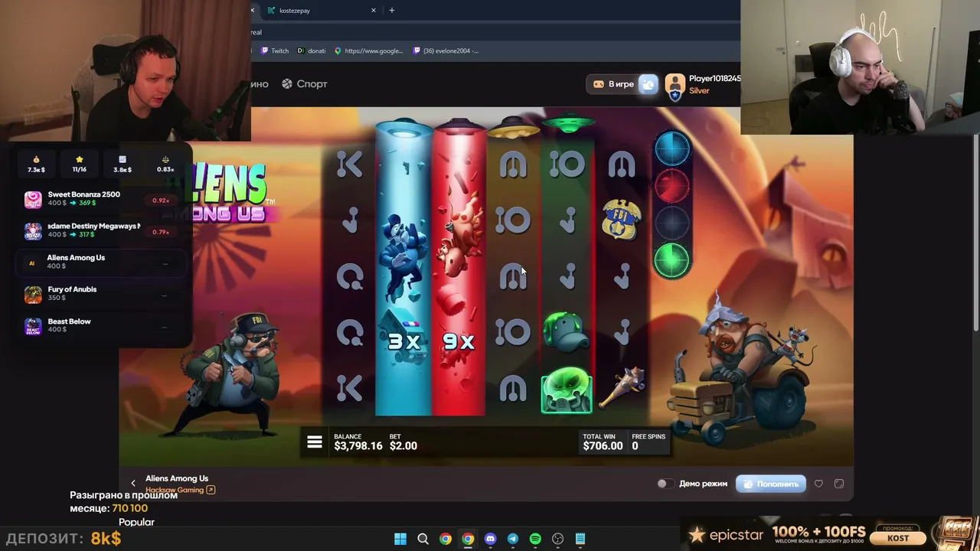Viewport: 980px width, 551px height.
Task: Select Madame Destiny Megaways entry
Action: pyautogui.click(x=100, y=231)
